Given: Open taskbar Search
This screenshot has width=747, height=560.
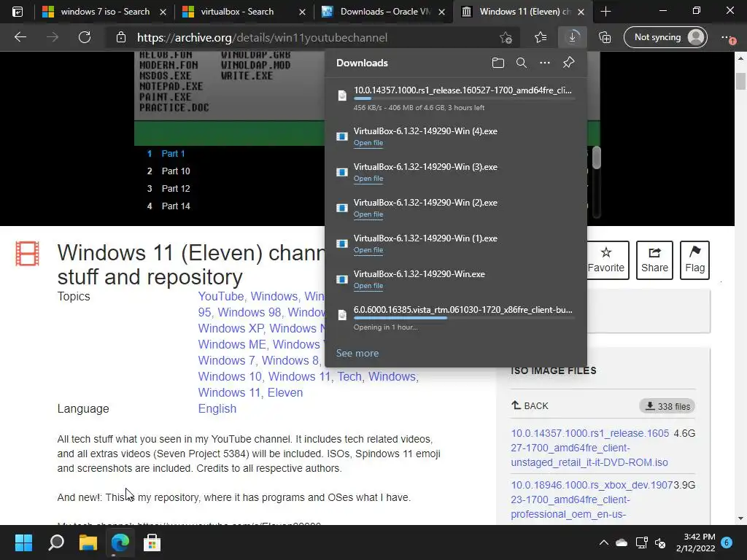Looking at the screenshot, I should 56,542.
